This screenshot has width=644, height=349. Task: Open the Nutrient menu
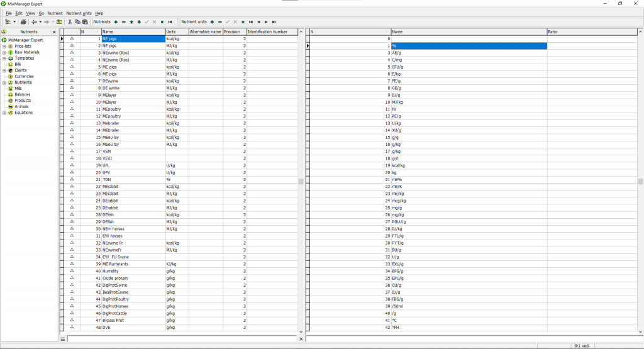pyautogui.click(x=55, y=13)
